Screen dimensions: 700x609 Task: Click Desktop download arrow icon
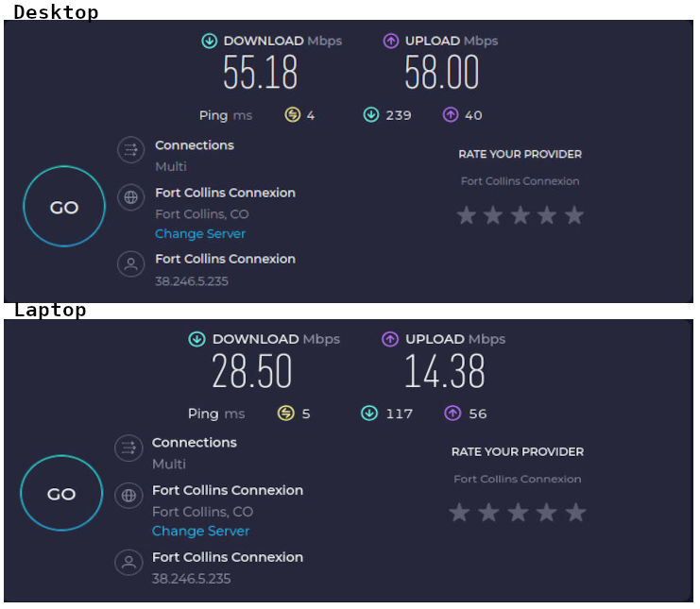(210, 42)
